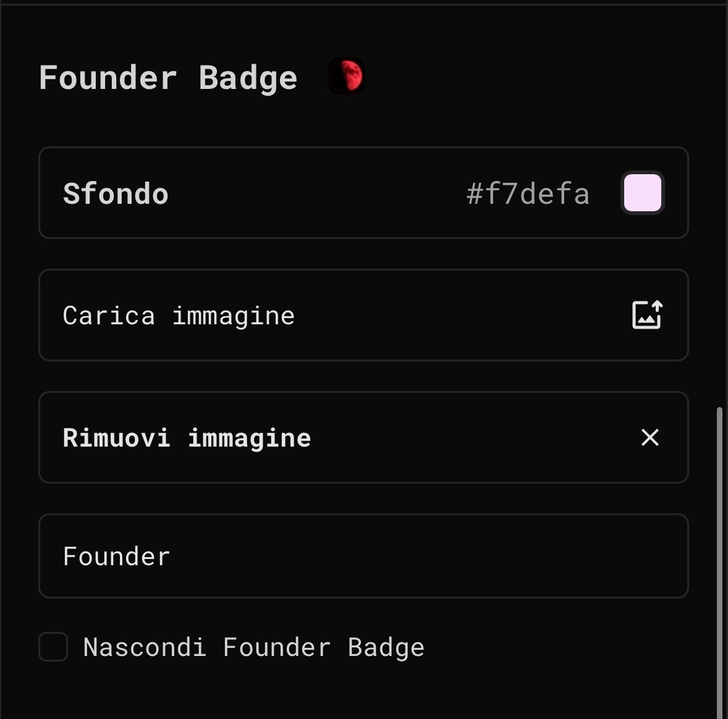Click the red moon badge icon
This screenshot has height=719, width=728.
[x=347, y=76]
